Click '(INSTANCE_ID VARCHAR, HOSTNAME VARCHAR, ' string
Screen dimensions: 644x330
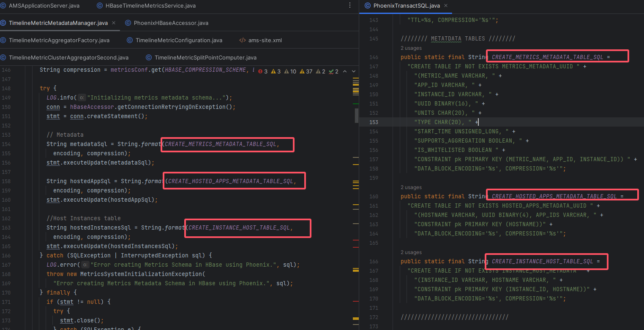click(x=485, y=280)
